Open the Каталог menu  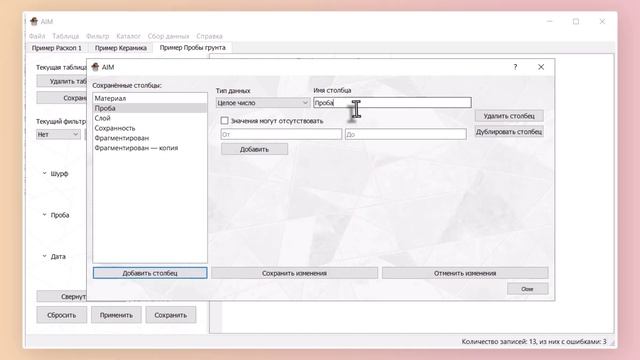tap(128, 36)
